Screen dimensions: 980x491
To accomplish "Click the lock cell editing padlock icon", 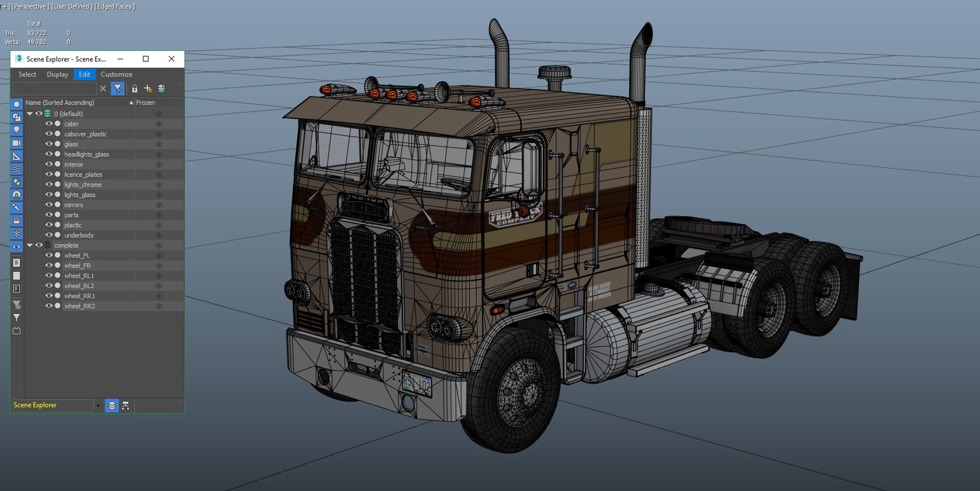I will pyautogui.click(x=134, y=88).
